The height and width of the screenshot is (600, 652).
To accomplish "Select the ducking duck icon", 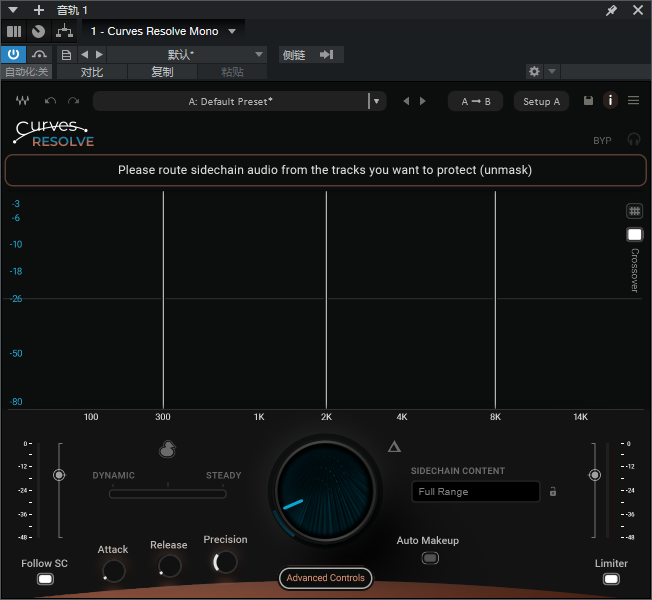I will click(168, 449).
